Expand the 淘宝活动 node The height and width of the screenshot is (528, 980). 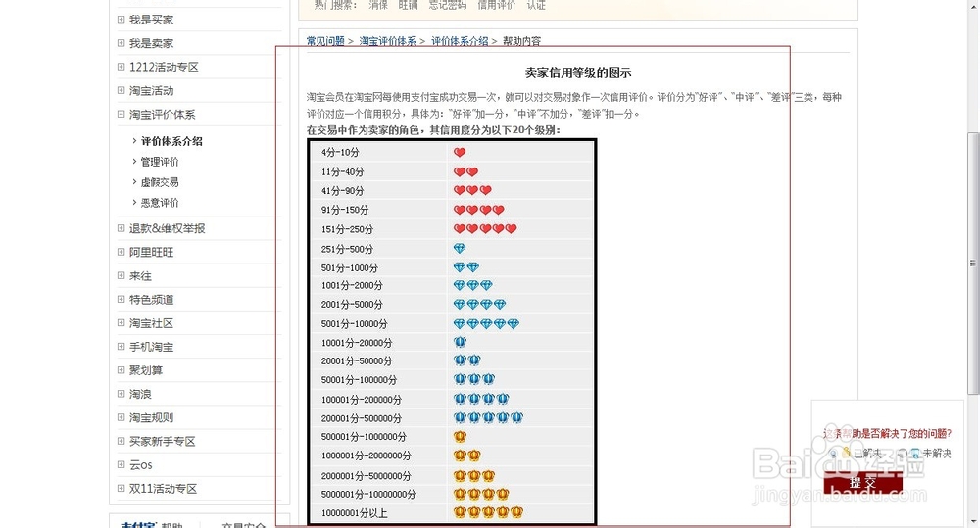[x=121, y=90]
